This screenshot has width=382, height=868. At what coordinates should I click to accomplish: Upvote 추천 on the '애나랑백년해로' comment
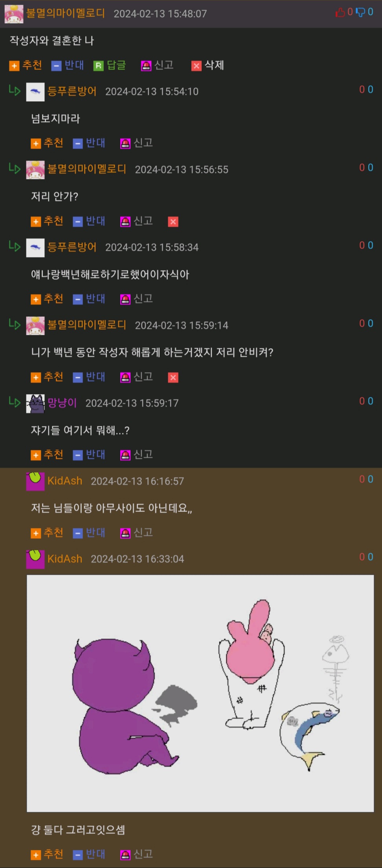coord(47,299)
